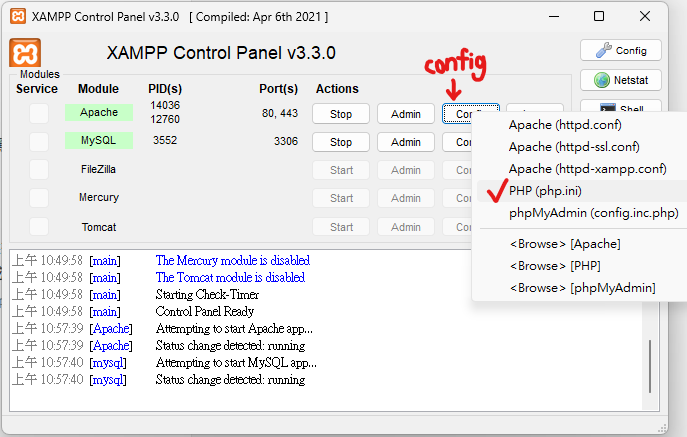Toggle the FileZilla service checkbox
The image size is (687, 437).
pyautogui.click(x=39, y=170)
